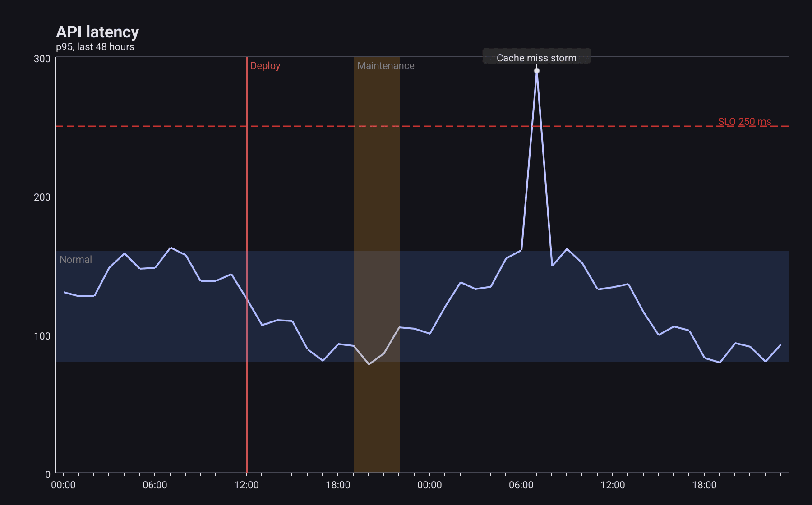Click the first '18:00' x-axis label

click(x=338, y=485)
